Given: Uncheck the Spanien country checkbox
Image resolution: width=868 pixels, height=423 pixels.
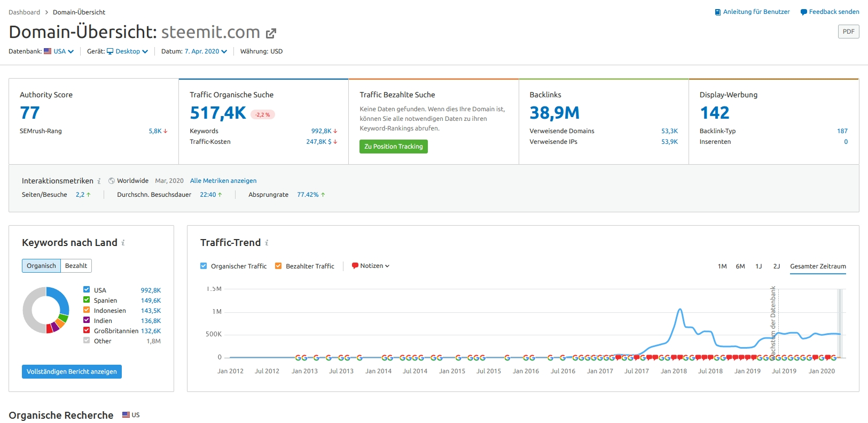Looking at the screenshot, I should point(87,300).
